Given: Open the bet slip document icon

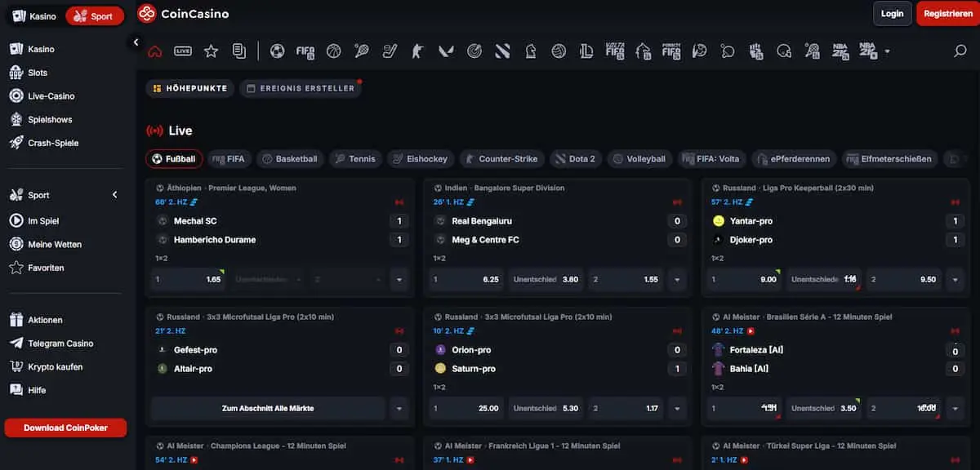Looking at the screenshot, I should coord(238,51).
